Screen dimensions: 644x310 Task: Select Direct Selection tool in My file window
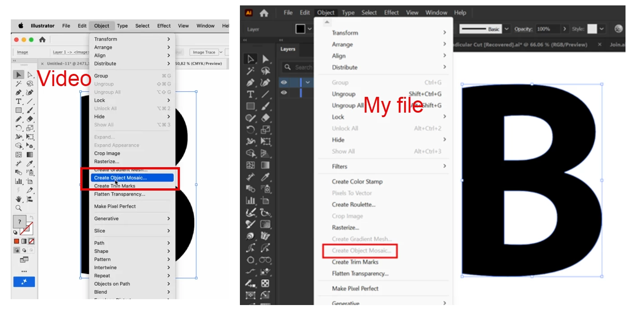coord(265,59)
